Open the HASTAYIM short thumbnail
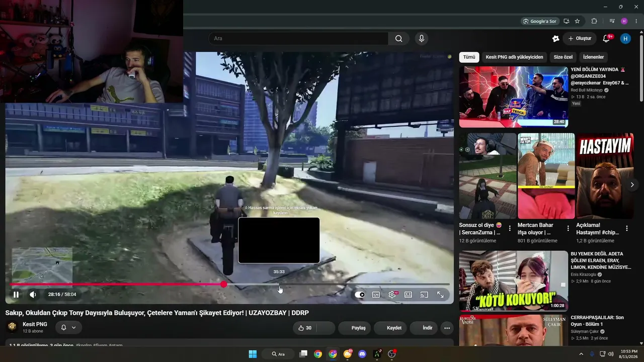 [605, 176]
